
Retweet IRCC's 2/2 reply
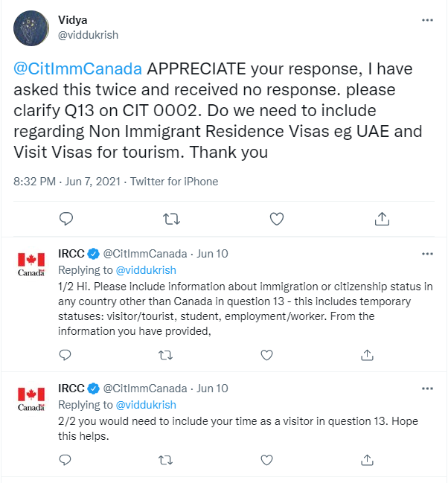[165, 460]
